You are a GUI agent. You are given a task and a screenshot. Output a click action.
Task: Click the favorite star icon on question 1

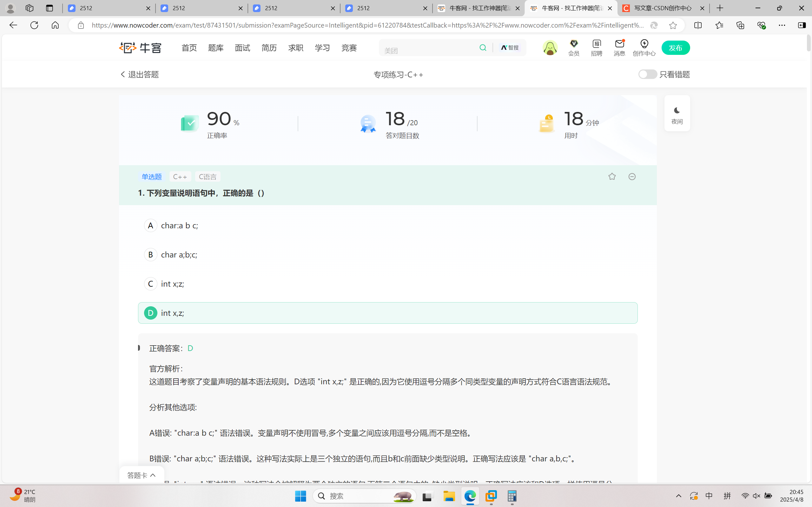(x=612, y=176)
